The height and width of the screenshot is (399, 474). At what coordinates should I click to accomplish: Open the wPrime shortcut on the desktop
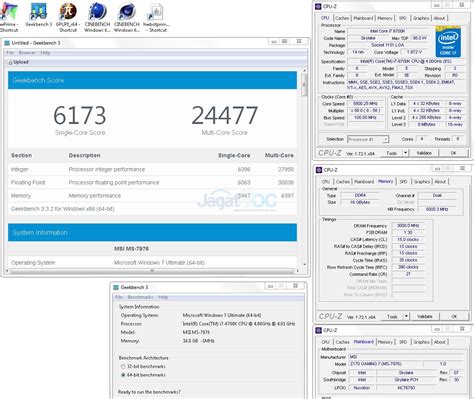(x=9, y=17)
